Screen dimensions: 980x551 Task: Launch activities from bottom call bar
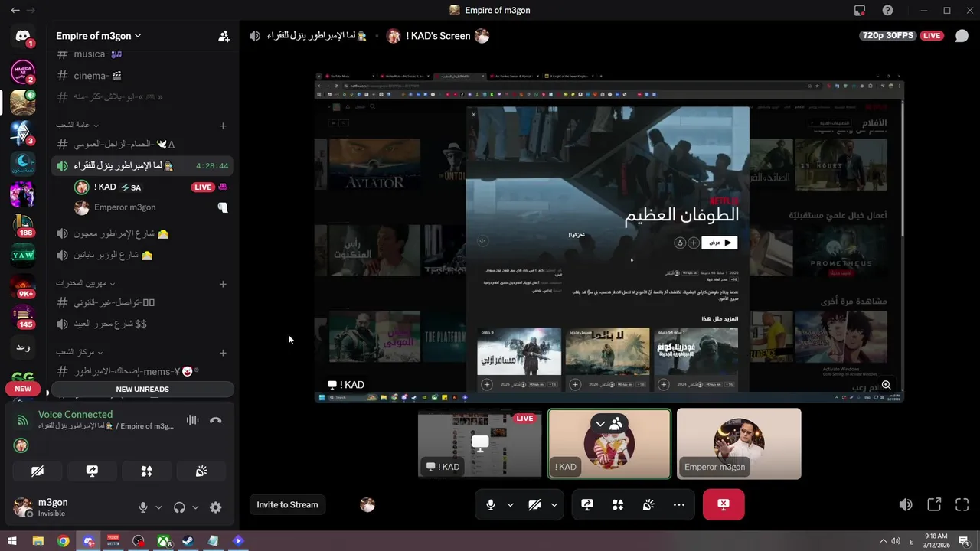(618, 505)
